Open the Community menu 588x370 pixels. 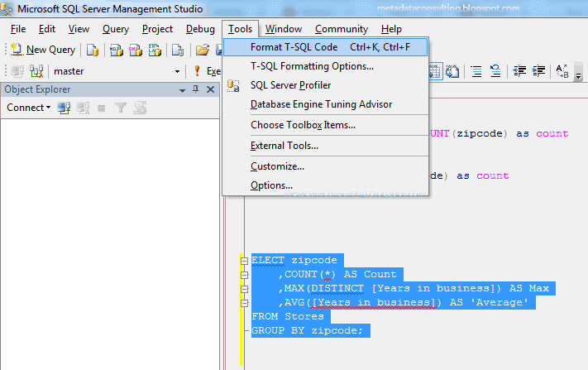point(342,29)
